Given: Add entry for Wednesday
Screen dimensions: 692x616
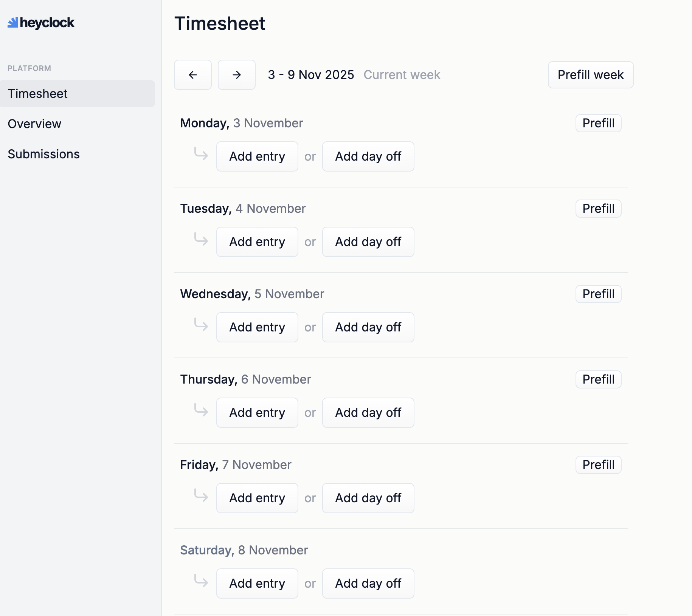Looking at the screenshot, I should tap(257, 327).
